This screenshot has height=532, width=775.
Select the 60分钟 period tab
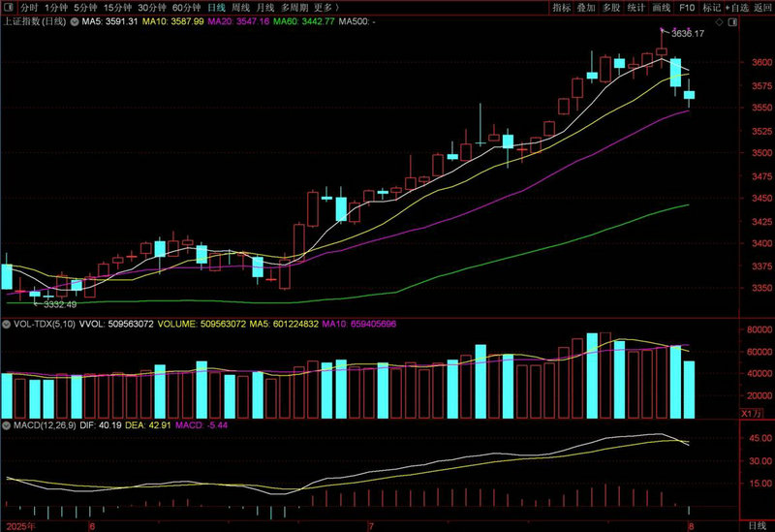pos(186,7)
